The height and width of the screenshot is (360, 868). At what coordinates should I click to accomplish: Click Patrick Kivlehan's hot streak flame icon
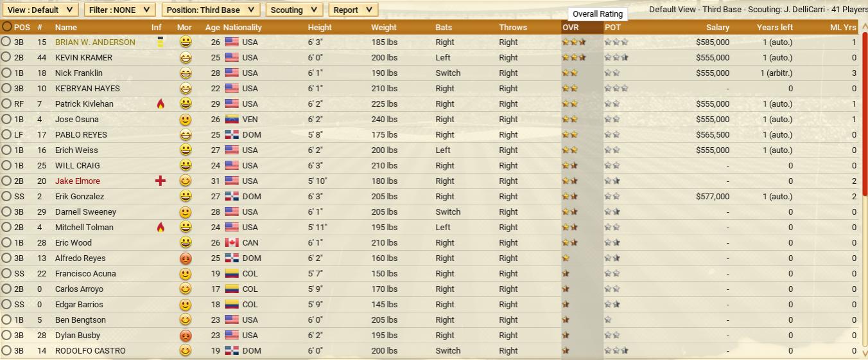pyautogui.click(x=161, y=104)
